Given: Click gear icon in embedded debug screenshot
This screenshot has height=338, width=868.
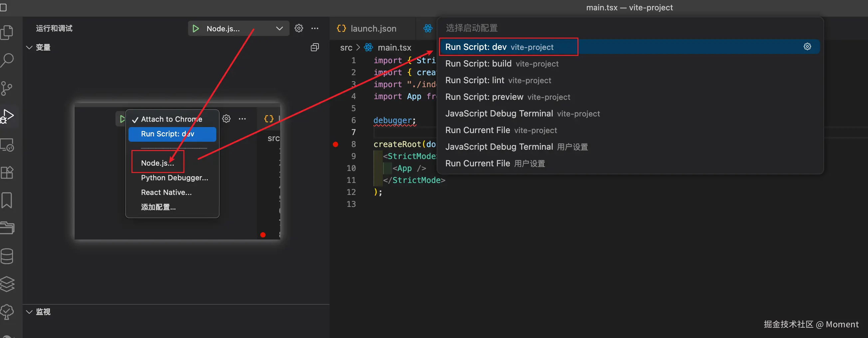Looking at the screenshot, I should point(226,118).
